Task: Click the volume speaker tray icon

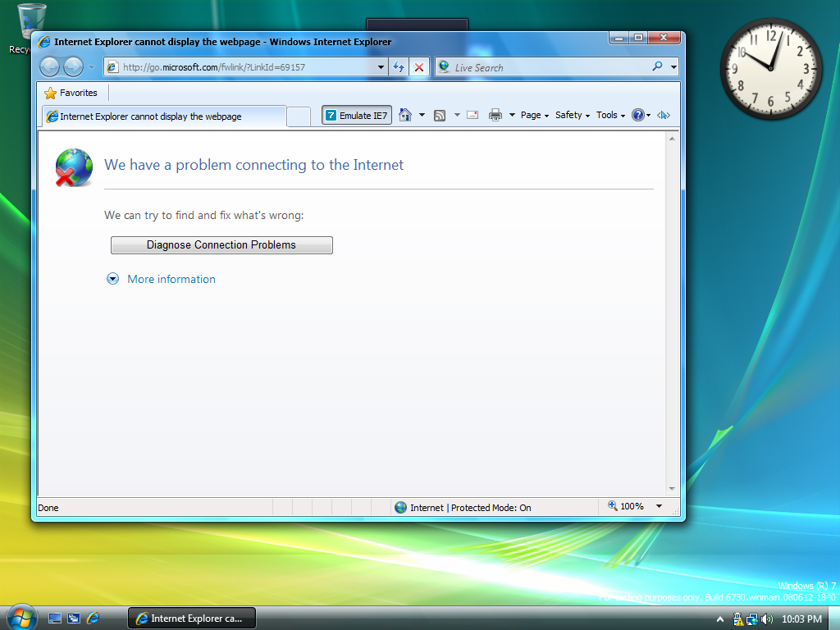Action: coord(767,619)
